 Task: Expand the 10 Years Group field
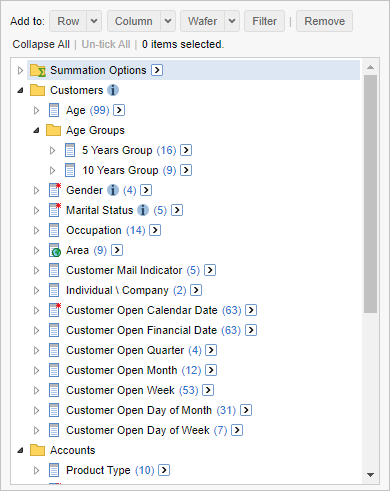[52, 170]
